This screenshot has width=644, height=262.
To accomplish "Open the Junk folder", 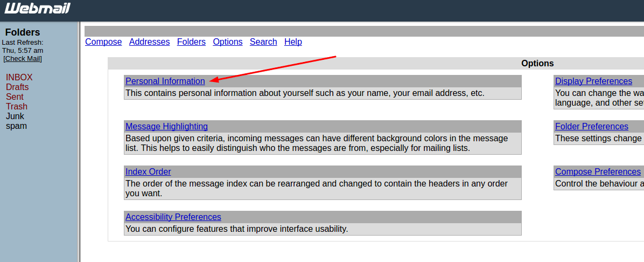I will pos(15,116).
